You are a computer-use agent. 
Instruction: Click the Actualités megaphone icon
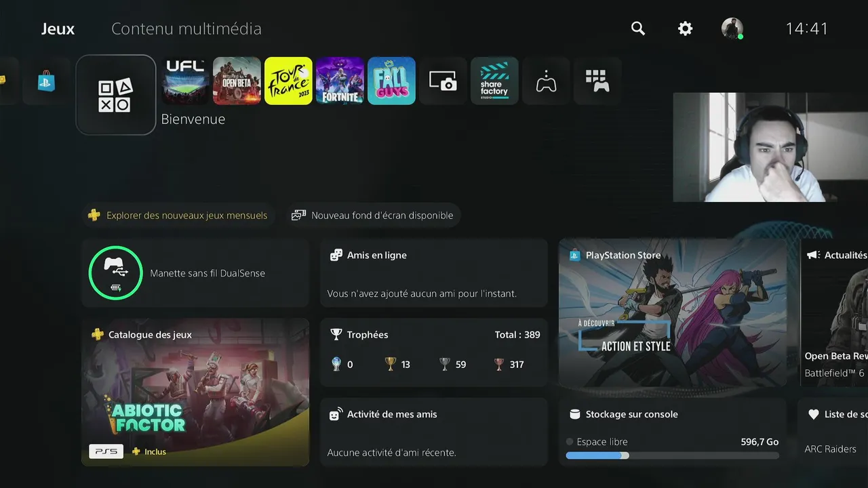pos(813,255)
